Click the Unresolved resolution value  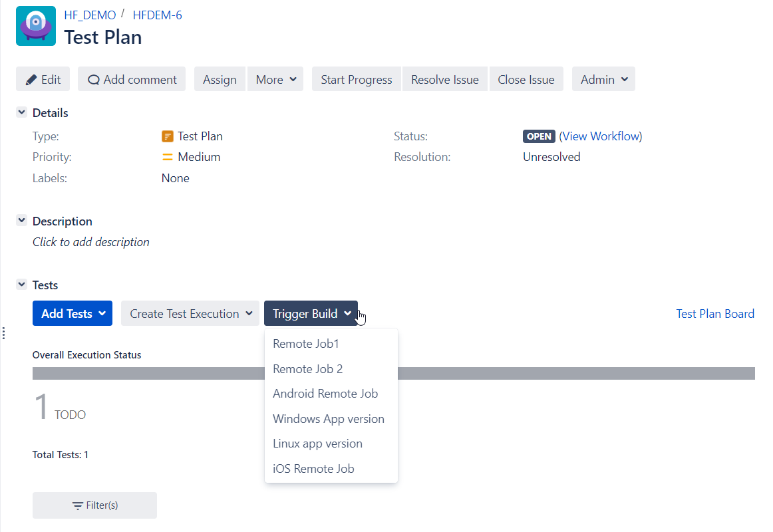coord(551,157)
